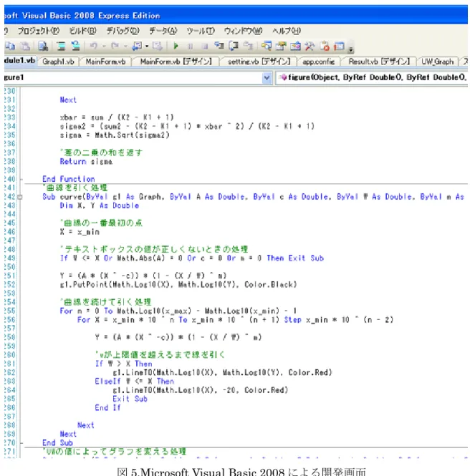
Task: Click the Find in Files toolbar icon
Action: [x=43, y=46]
